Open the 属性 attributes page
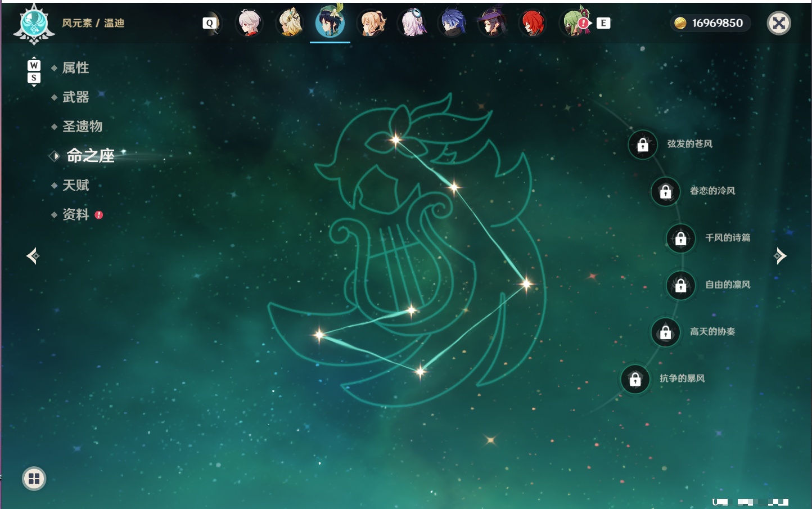Viewport: 812px width, 509px height. (75, 68)
